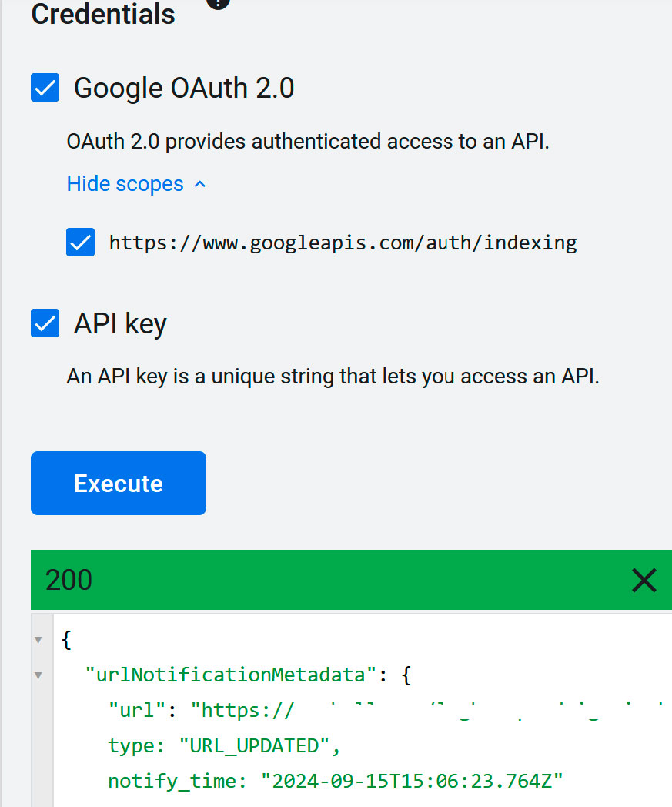Click the OAuth 2.0 description text
Viewport: 672px width, 807px height.
[308, 142]
